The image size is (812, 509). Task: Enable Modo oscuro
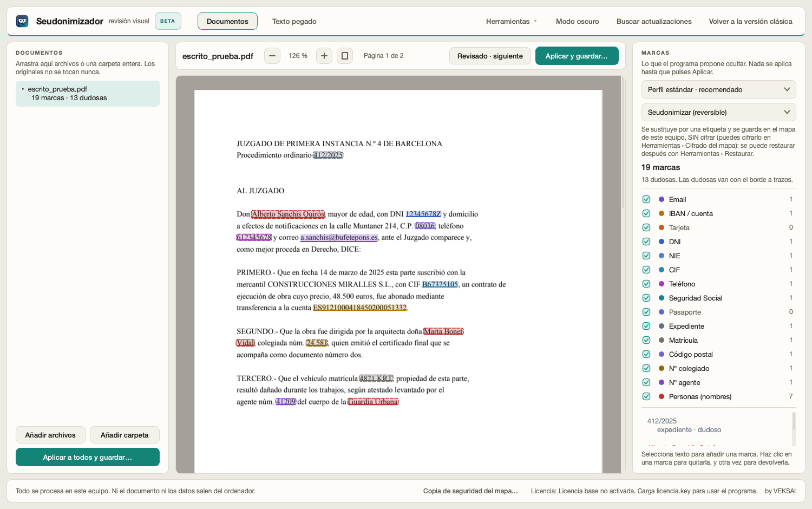577,21
